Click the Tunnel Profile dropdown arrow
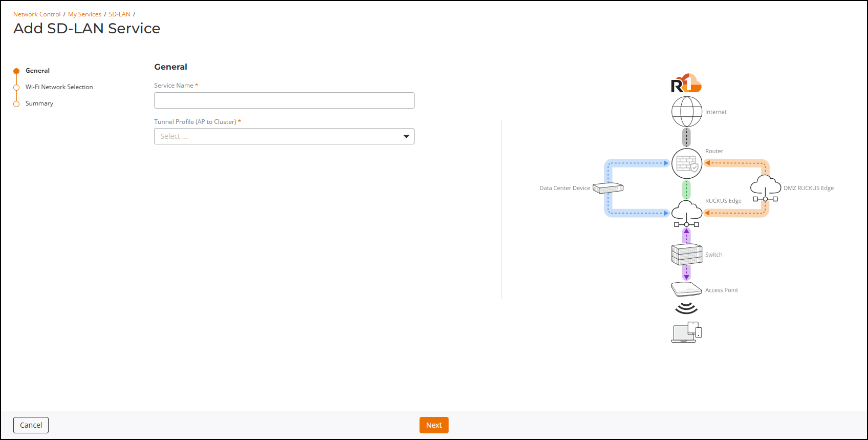Screen dimensions: 868x440 [x=406, y=136]
